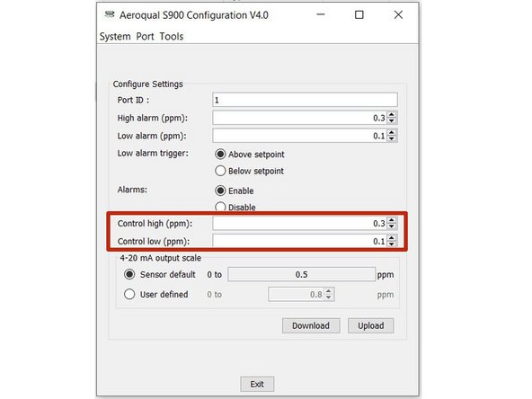Click the Aeroqual app icon in title bar
Viewport: 532px width, 399px height.
tap(110, 15)
